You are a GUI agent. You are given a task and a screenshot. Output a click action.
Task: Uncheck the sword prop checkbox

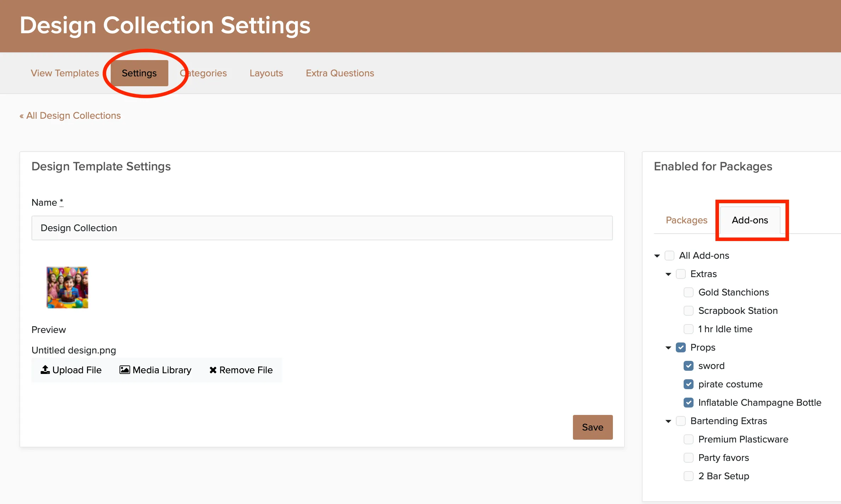[x=688, y=366]
